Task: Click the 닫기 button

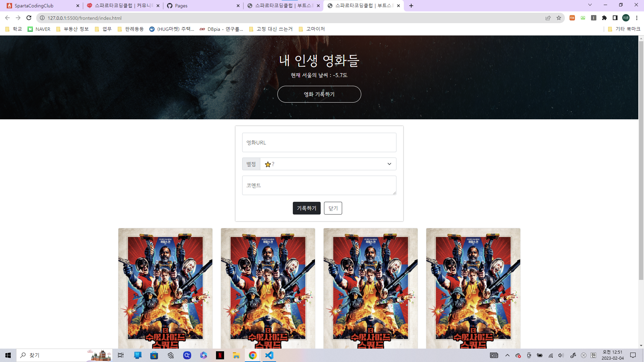Action: click(333, 208)
